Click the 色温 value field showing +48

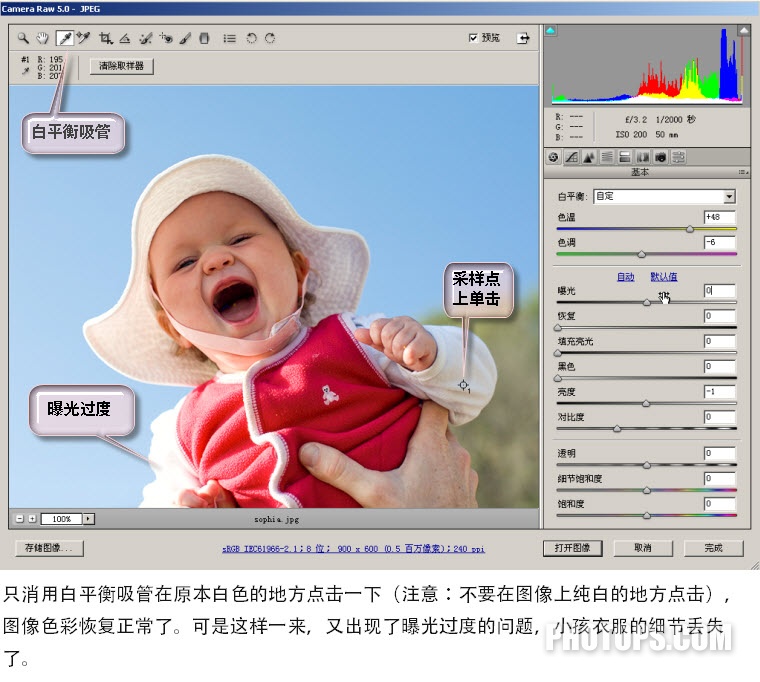tap(720, 217)
